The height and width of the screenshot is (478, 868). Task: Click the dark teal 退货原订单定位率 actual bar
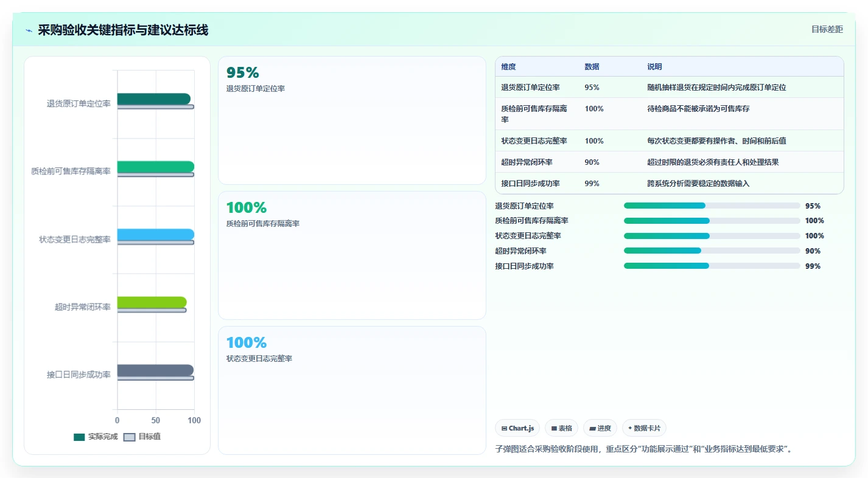154,99
